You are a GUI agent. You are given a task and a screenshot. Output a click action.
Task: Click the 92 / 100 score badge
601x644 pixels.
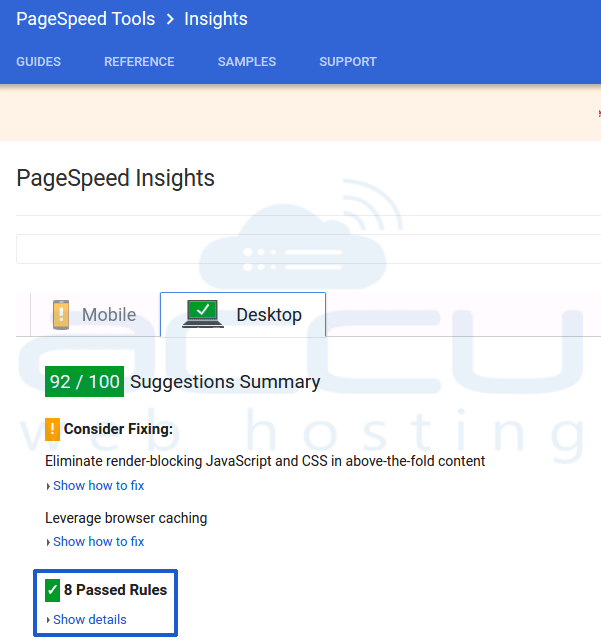pyautogui.click(x=84, y=382)
